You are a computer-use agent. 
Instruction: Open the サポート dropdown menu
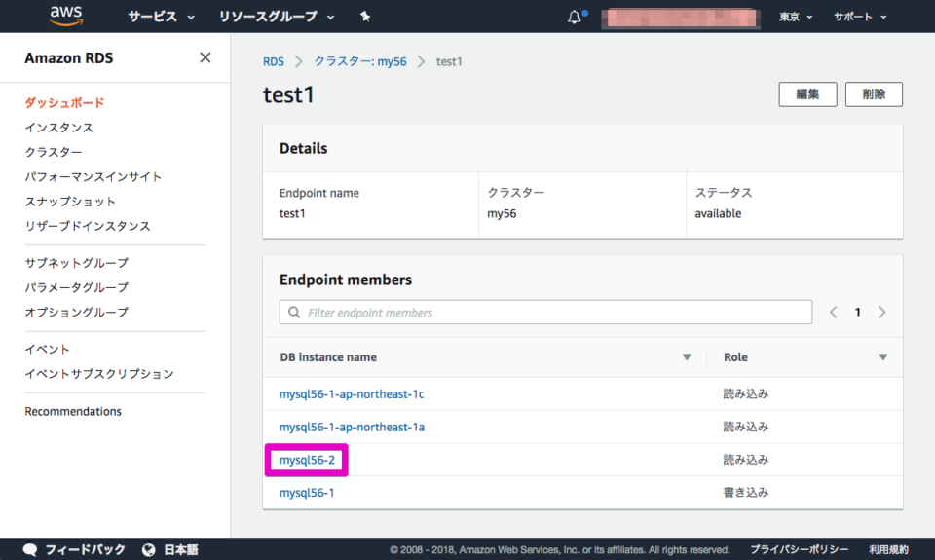coord(860,17)
